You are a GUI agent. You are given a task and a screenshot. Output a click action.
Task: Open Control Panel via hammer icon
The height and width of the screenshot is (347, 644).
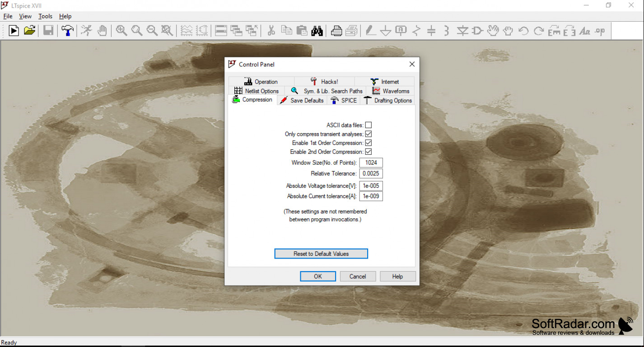coord(67,31)
